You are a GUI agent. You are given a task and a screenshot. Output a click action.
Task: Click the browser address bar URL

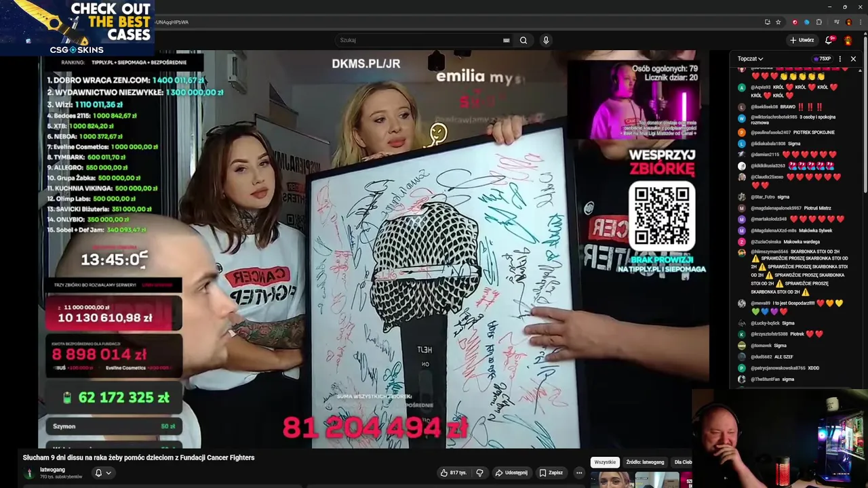pyautogui.click(x=172, y=22)
